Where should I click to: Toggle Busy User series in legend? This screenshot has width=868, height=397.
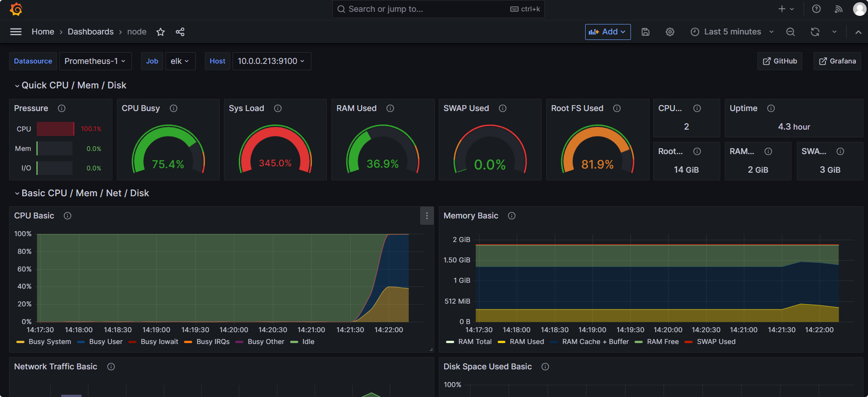pyautogui.click(x=106, y=342)
